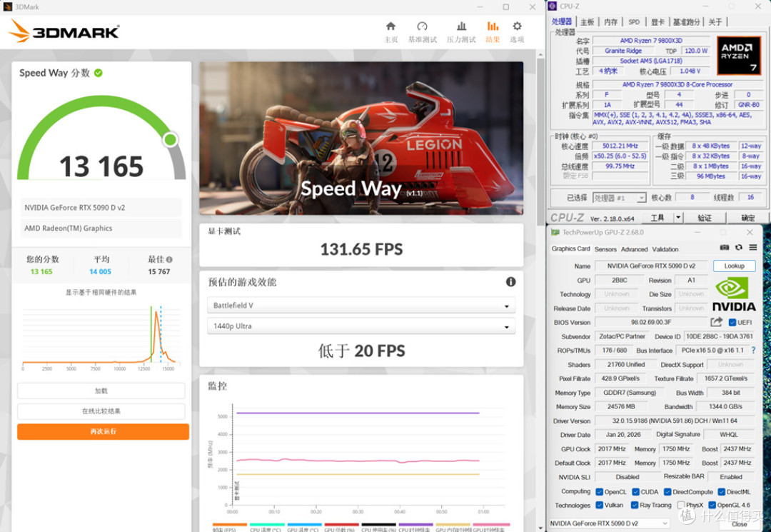Switch to GPU-Z Advanced tab
This screenshot has height=532, width=771.
tap(635, 249)
